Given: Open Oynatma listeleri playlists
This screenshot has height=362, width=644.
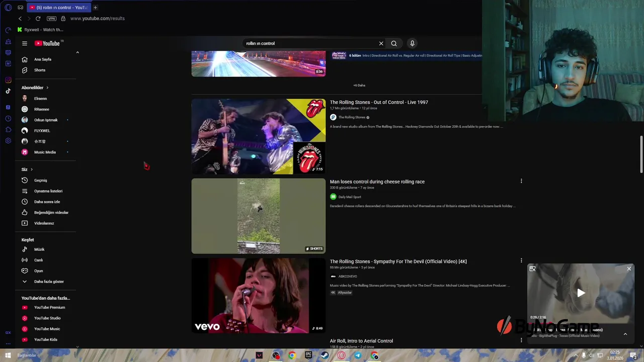Looking at the screenshot, I should [x=45, y=191].
